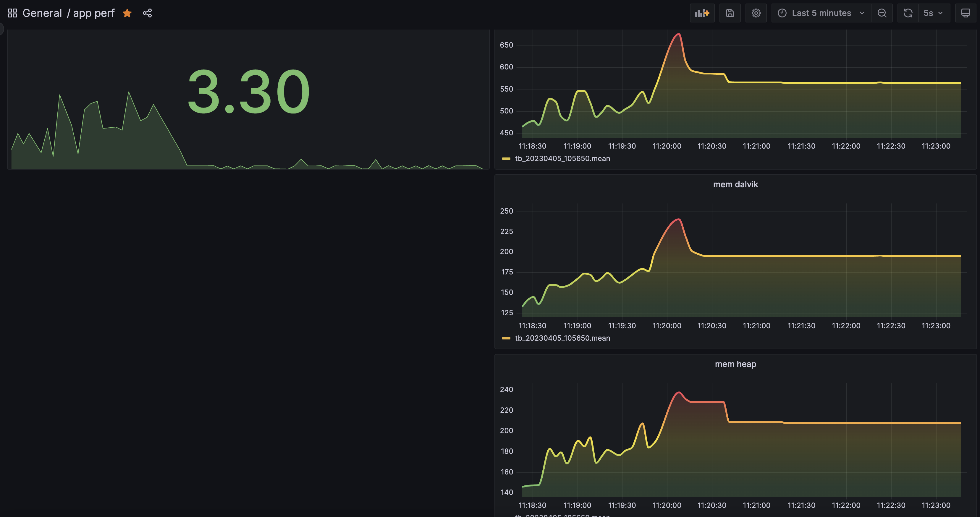The image size is (980, 517).
Task: Open the mem heap panel title menu
Action: coord(735,364)
